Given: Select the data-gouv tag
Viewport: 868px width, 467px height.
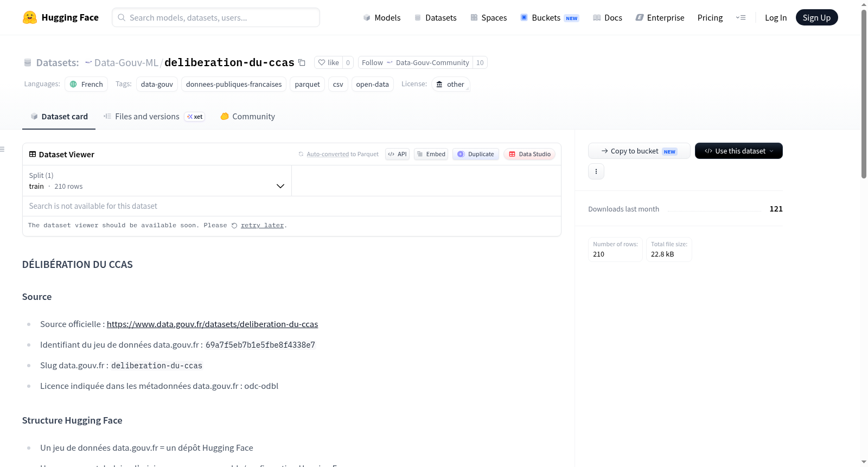Looking at the screenshot, I should pos(157,84).
